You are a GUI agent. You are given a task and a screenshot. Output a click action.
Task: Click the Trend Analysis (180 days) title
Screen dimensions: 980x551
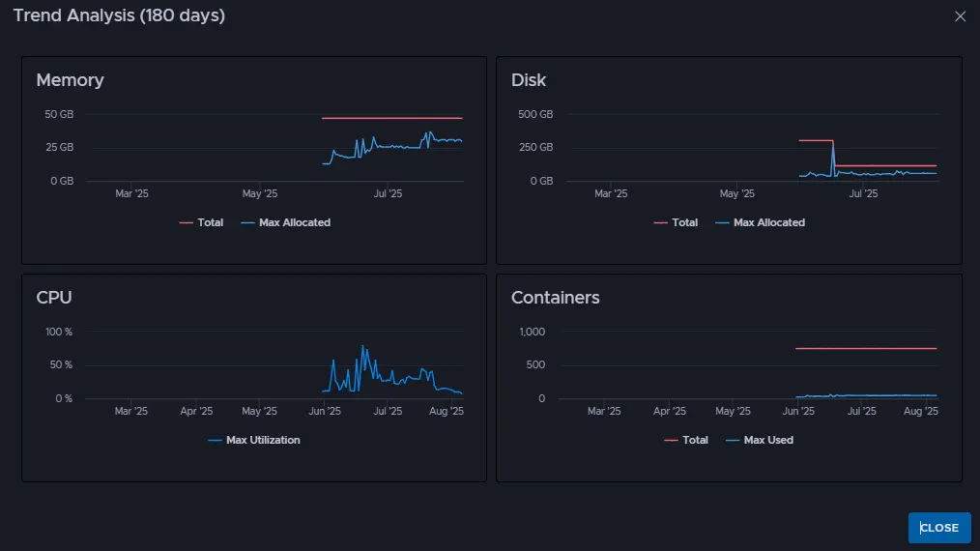pyautogui.click(x=119, y=16)
